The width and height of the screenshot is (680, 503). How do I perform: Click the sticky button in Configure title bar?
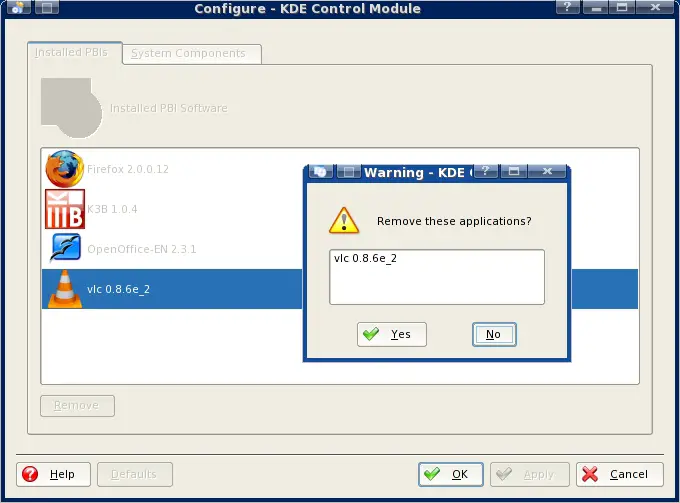46,7
